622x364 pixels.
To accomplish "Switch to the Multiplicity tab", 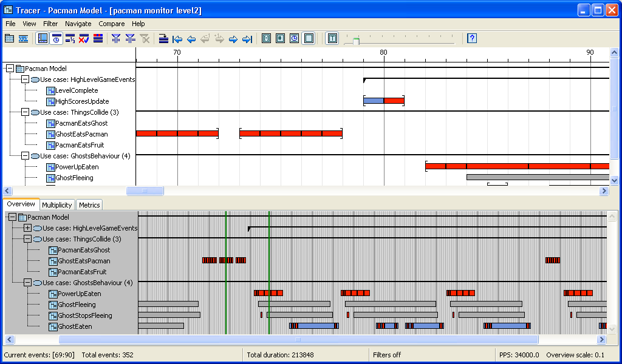I will [x=57, y=205].
